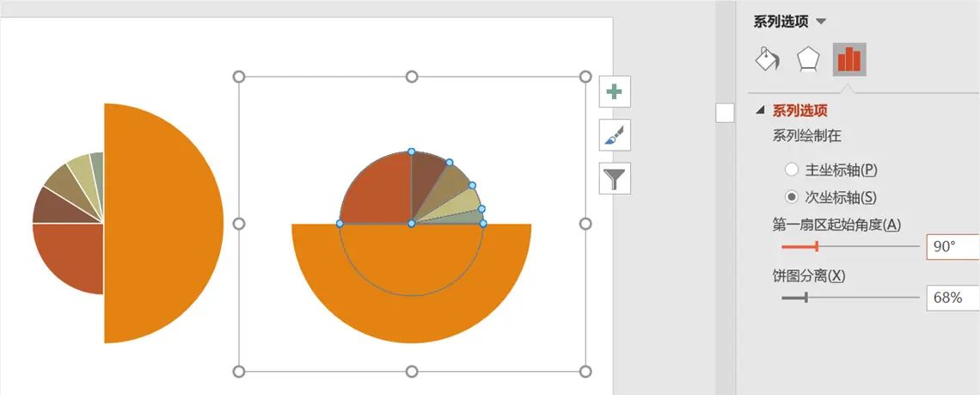Click the small white square beside pane
Image resolution: width=980 pixels, height=395 pixels.
tap(725, 113)
